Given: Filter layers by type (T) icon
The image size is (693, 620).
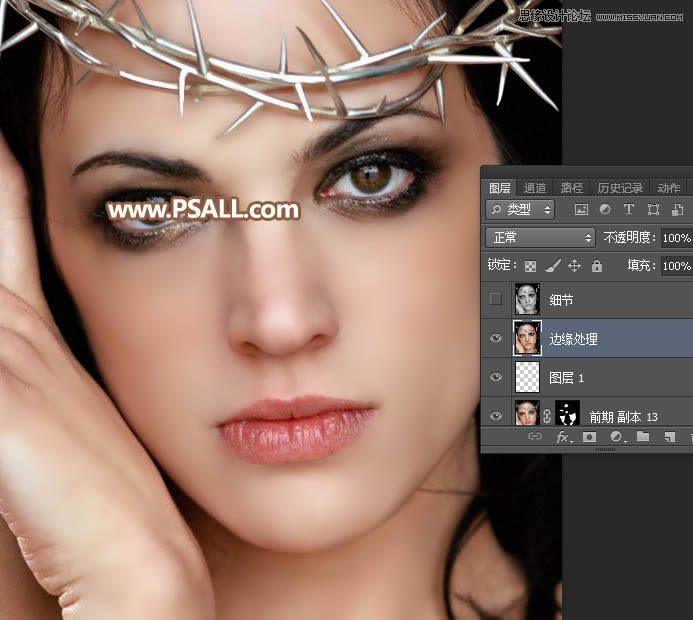Looking at the screenshot, I should click(629, 210).
